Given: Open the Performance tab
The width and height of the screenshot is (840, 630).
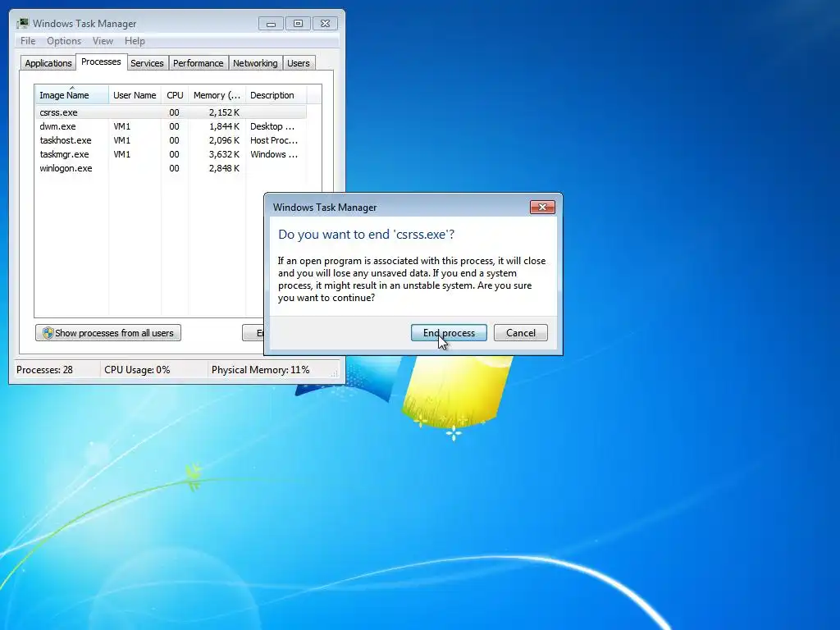Looking at the screenshot, I should pos(198,63).
